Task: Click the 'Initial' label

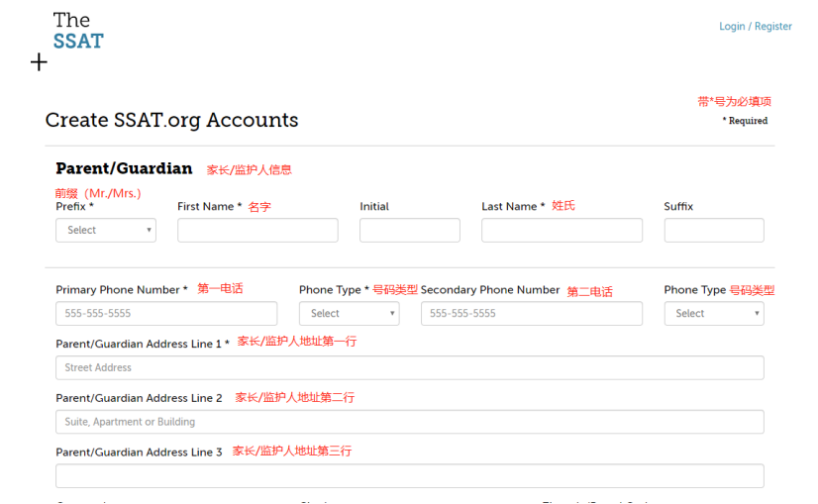Action: pyautogui.click(x=374, y=207)
